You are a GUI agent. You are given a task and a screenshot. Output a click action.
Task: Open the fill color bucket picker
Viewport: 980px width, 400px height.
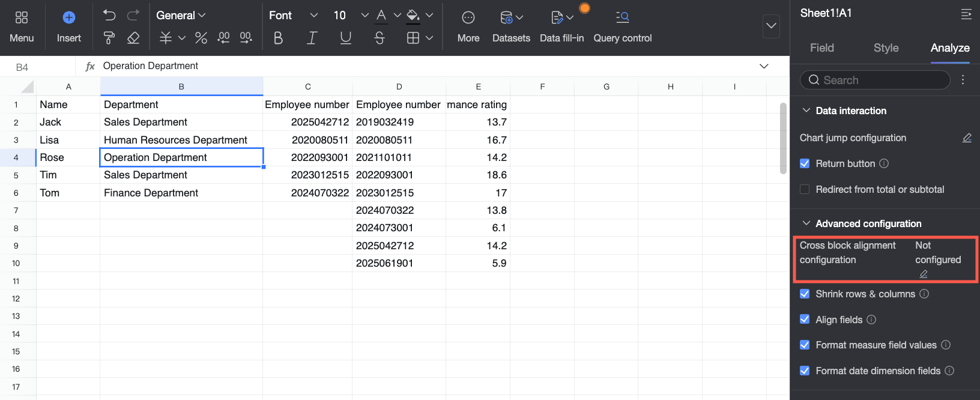coord(413,15)
